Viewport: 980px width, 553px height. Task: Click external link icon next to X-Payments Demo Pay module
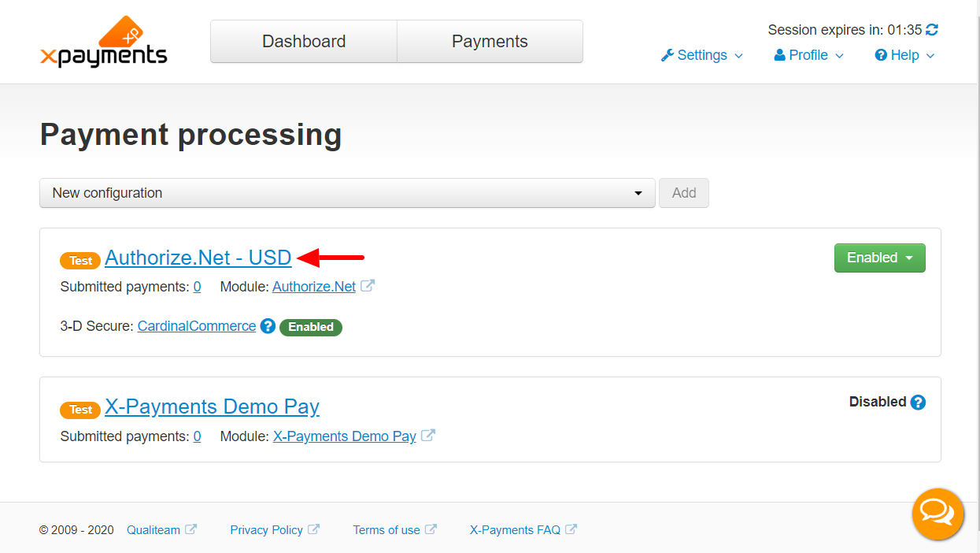click(x=427, y=435)
